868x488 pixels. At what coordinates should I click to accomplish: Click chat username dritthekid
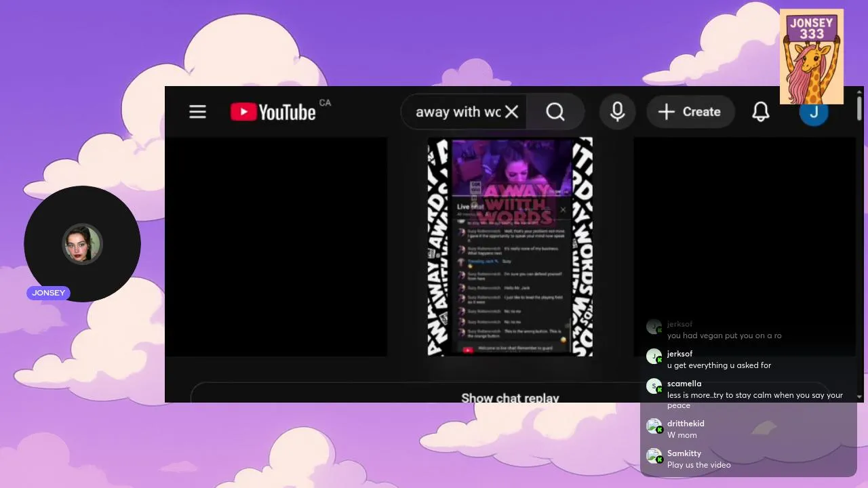point(686,424)
